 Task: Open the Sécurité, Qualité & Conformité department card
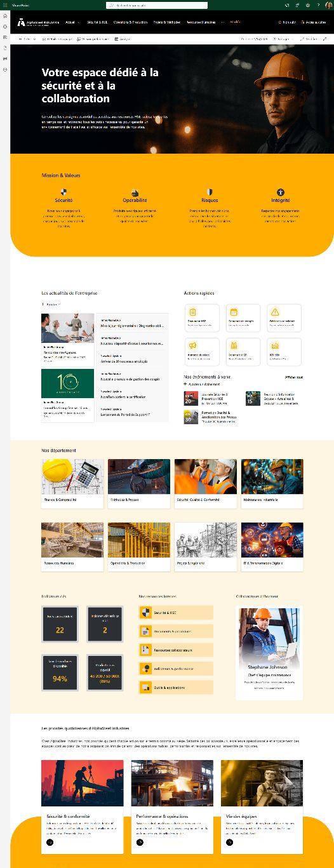tap(206, 483)
